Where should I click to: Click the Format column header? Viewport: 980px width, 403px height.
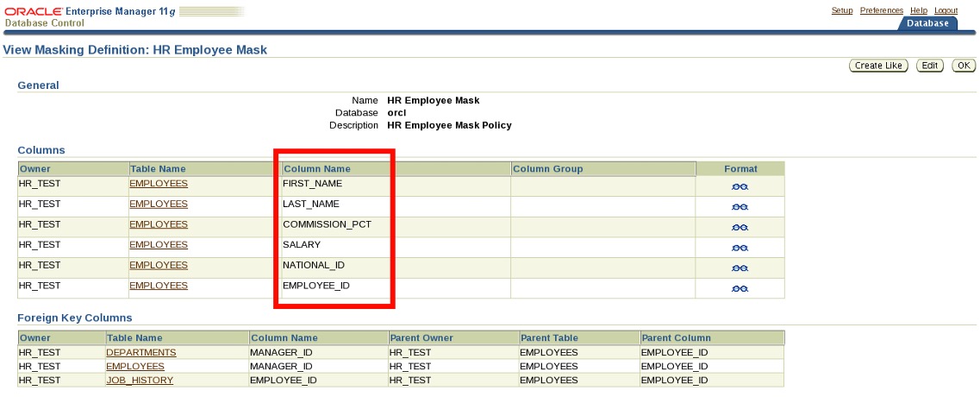click(x=740, y=169)
